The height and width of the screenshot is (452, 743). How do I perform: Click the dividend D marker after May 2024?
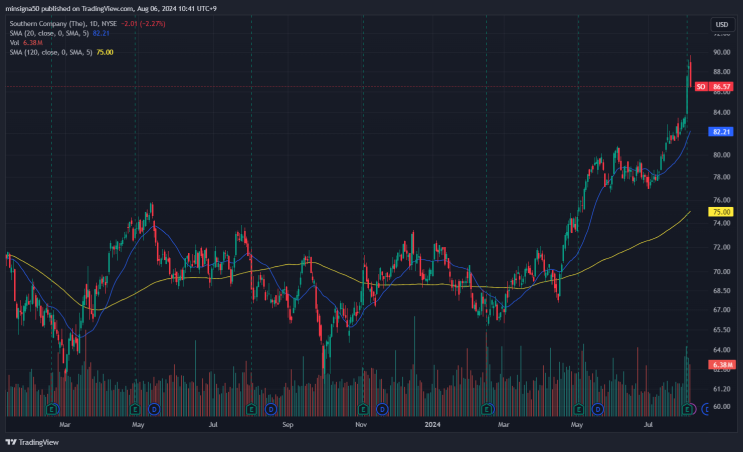(598, 409)
